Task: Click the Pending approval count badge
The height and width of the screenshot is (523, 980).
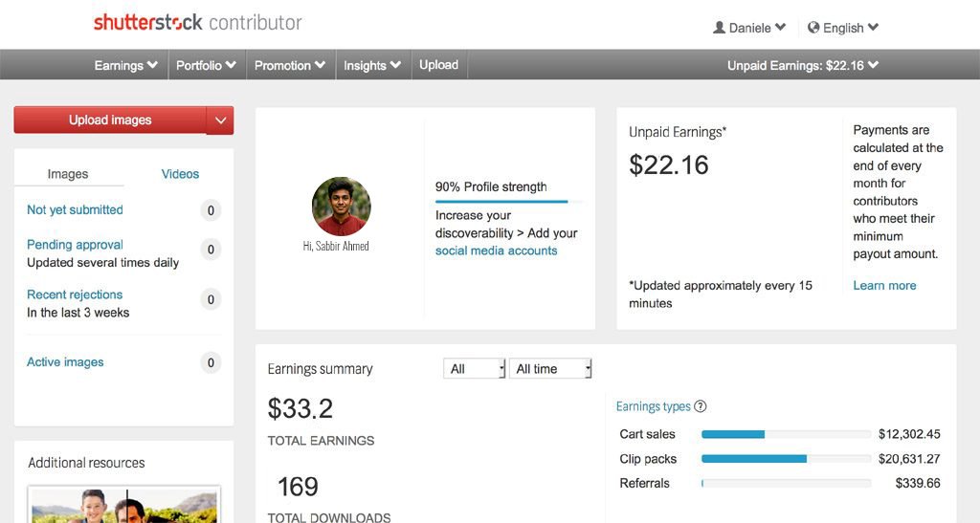Action: [211, 250]
